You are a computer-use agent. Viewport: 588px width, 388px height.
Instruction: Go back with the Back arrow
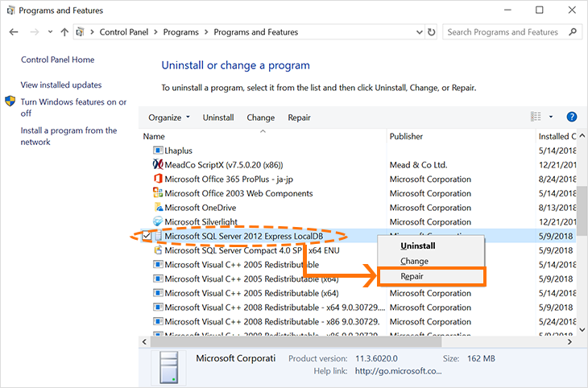(x=14, y=32)
